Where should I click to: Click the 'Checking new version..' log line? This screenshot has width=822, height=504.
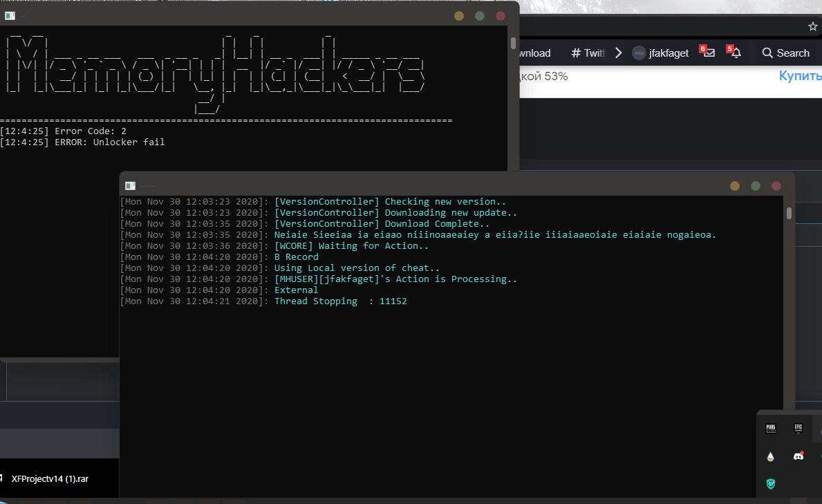point(313,202)
